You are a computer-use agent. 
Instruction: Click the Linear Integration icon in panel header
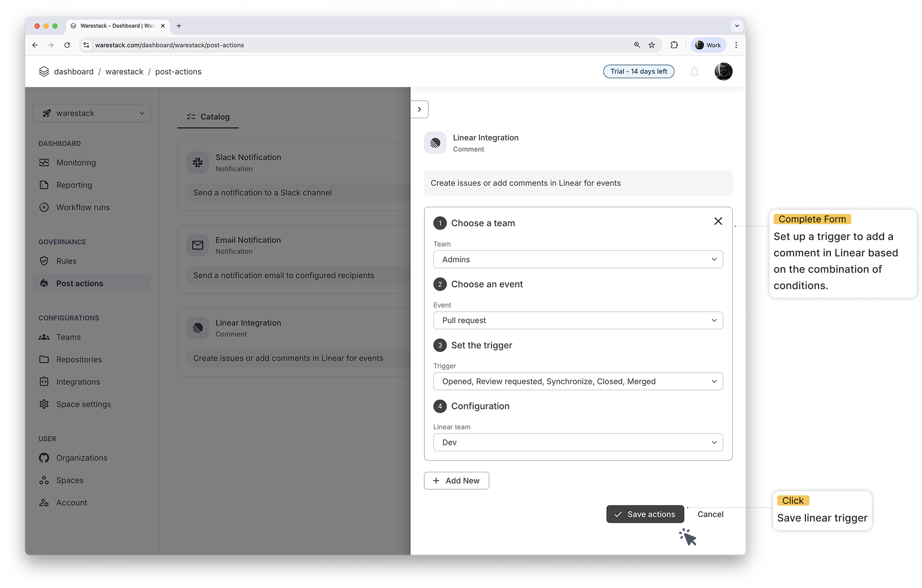435,143
